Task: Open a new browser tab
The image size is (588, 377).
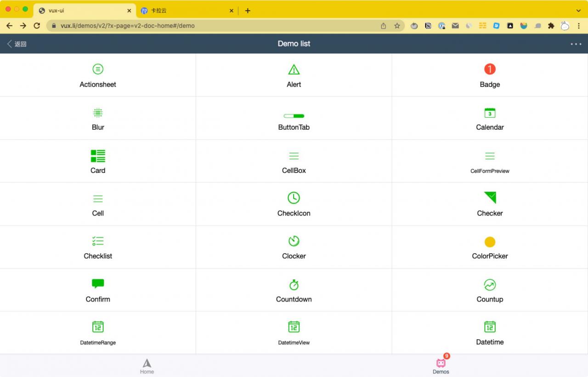Action: pos(248,11)
